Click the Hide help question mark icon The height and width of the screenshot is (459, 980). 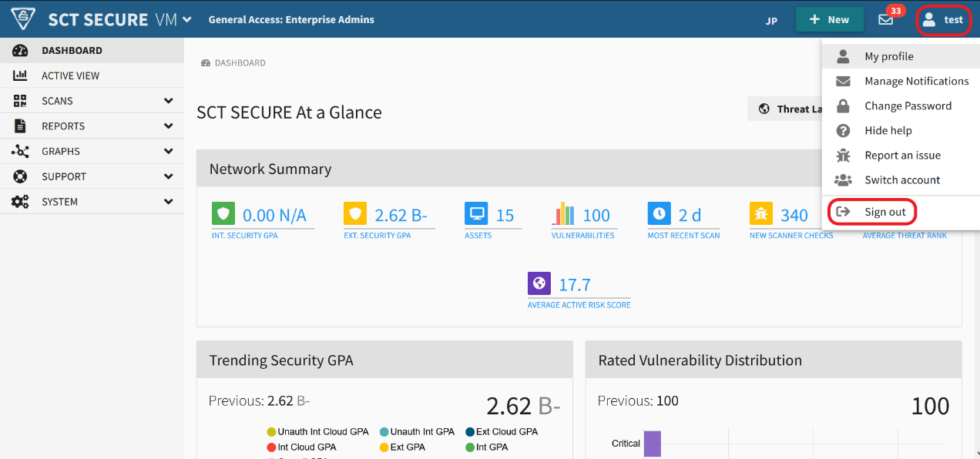click(x=844, y=130)
